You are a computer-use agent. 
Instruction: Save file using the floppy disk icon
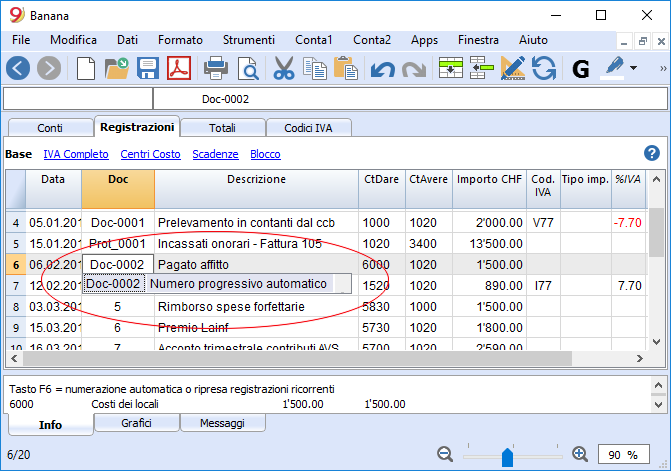[x=148, y=68]
